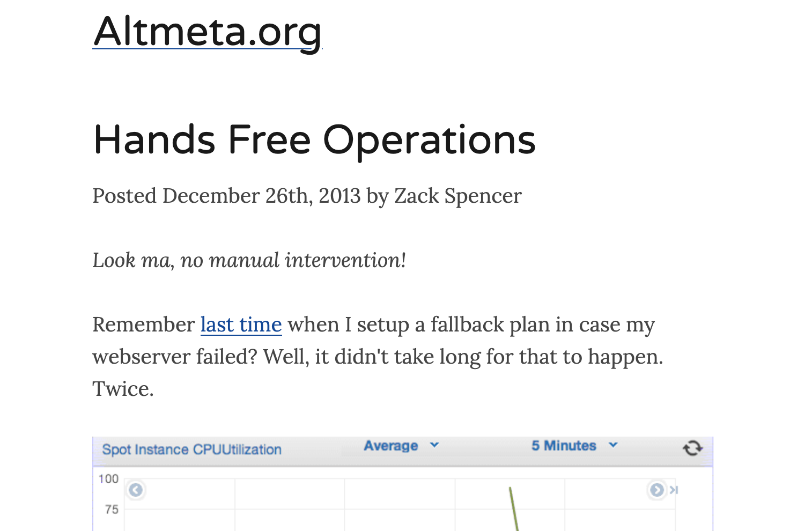Expand the chevron beside 5 Minutes
This screenshot has width=812, height=531.
(614, 445)
